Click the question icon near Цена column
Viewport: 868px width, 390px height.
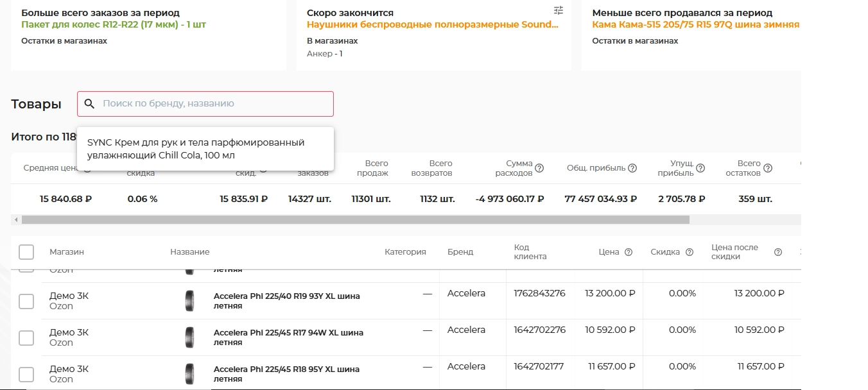pos(629,252)
